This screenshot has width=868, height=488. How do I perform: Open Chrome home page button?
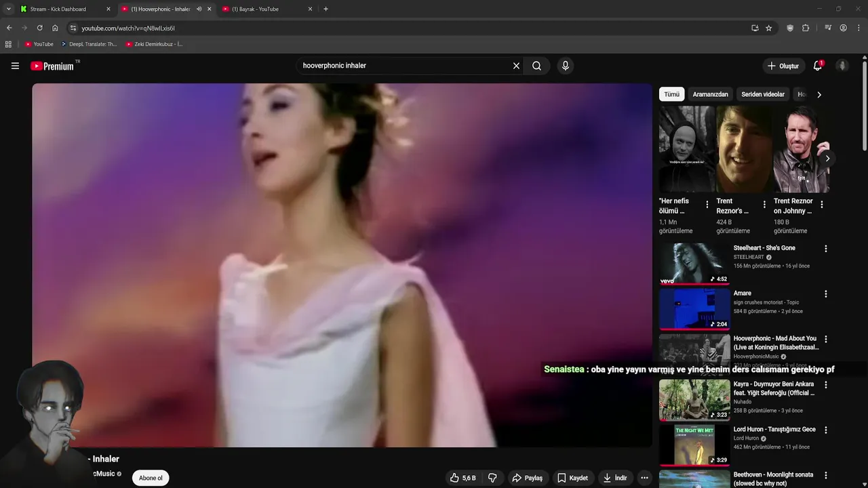55,28
